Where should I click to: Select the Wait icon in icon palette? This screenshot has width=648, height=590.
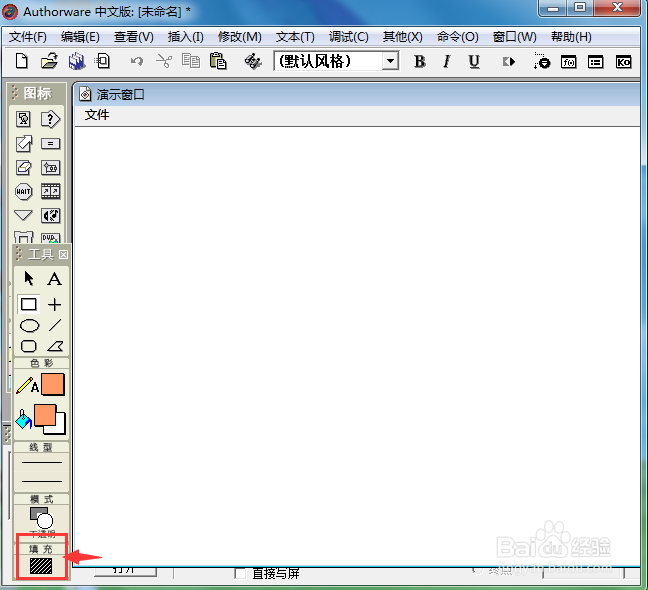(24, 191)
